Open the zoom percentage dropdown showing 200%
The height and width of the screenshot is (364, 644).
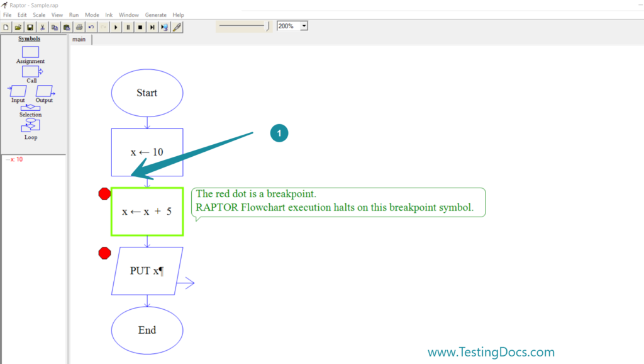point(303,26)
